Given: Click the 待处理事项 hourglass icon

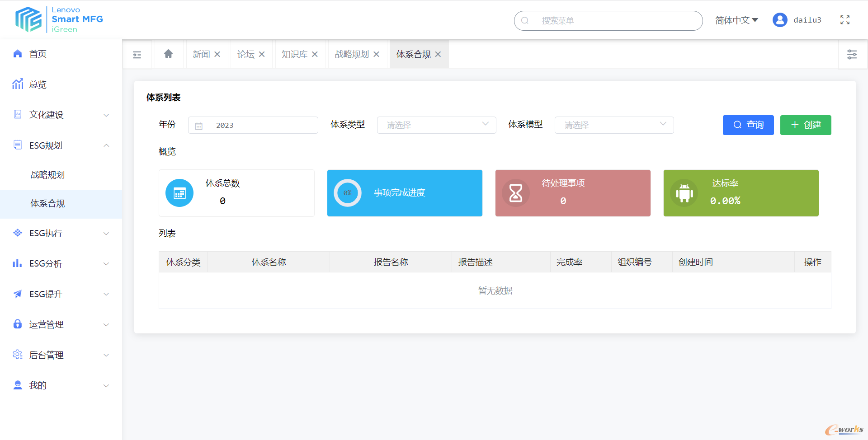Looking at the screenshot, I should [x=516, y=193].
